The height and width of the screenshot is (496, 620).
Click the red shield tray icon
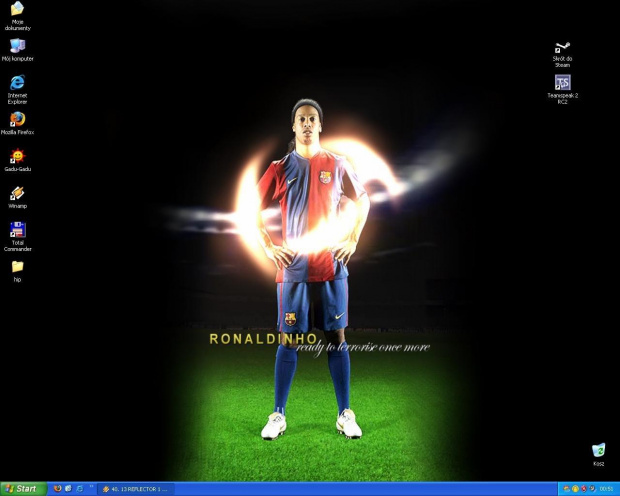coord(584,489)
